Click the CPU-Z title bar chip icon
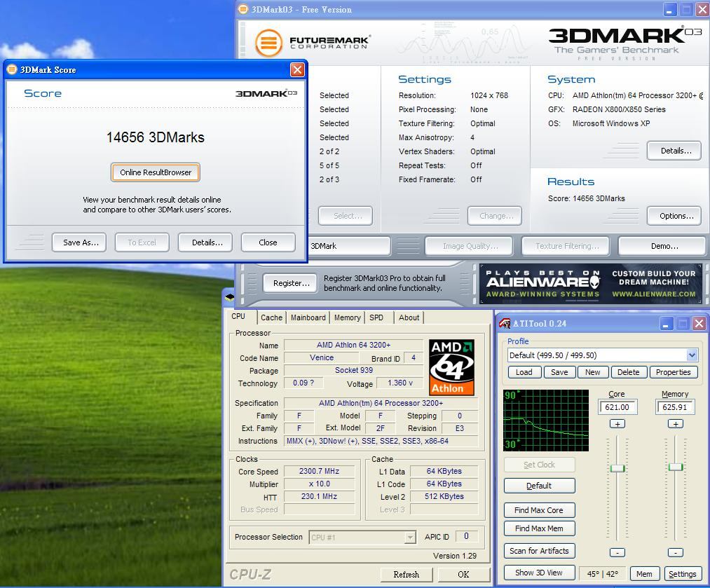This screenshot has height=588, width=710. (230, 297)
